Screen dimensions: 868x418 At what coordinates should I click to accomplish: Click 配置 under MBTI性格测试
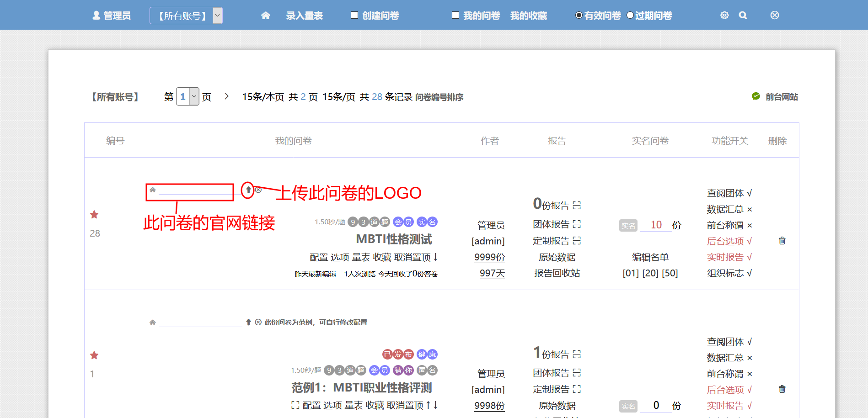[x=319, y=257]
